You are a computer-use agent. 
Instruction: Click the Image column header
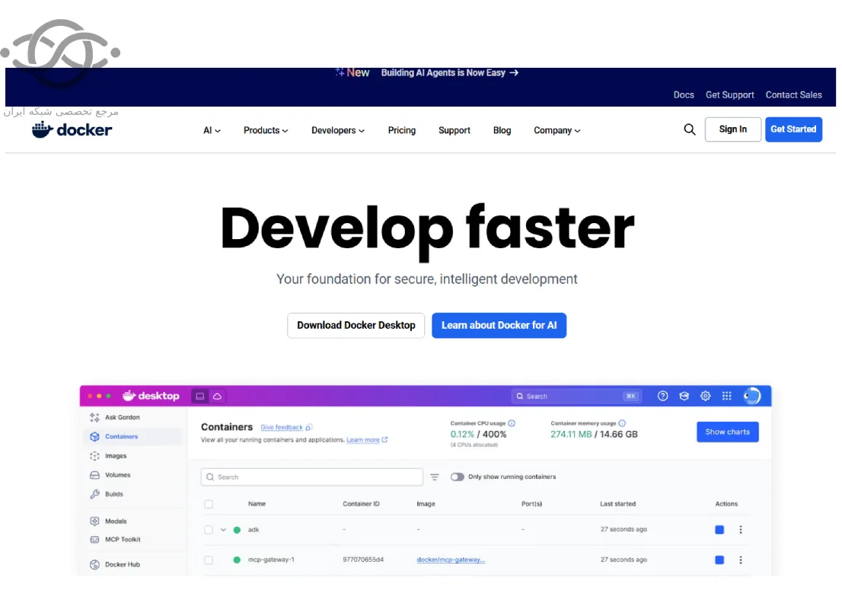pyautogui.click(x=426, y=504)
